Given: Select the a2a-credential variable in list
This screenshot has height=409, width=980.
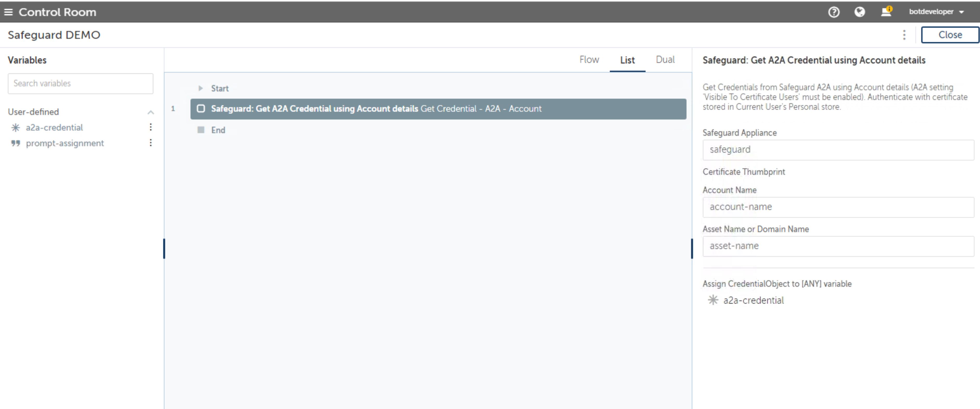Looking at the screenshot, I should tap(54, 128).
